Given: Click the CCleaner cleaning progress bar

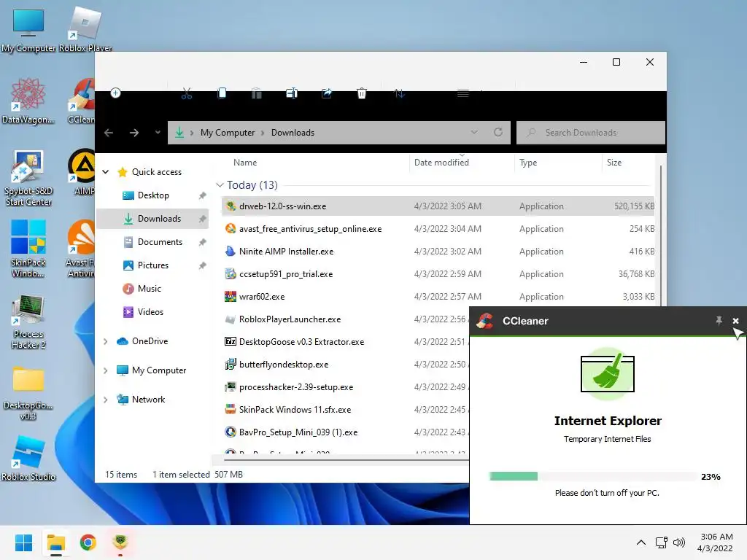Looking at the screenshot, I should [594, 476].
